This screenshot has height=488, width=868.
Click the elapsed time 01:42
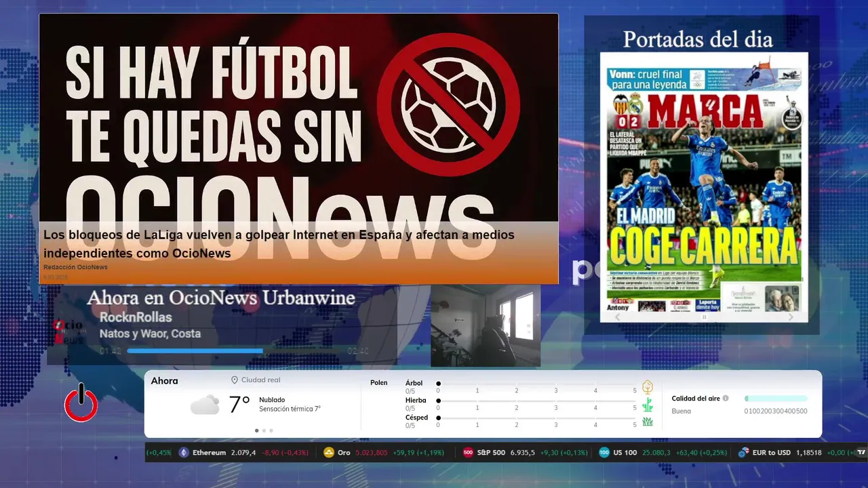110,351
